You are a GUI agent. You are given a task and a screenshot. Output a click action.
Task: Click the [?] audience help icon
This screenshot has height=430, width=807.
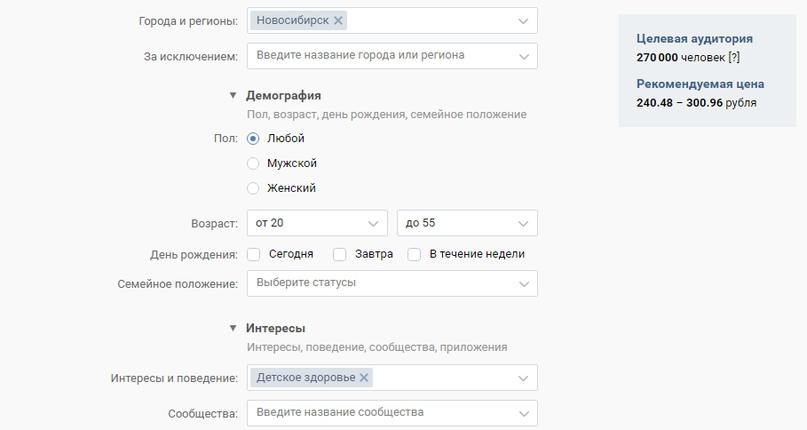(734, 58)
